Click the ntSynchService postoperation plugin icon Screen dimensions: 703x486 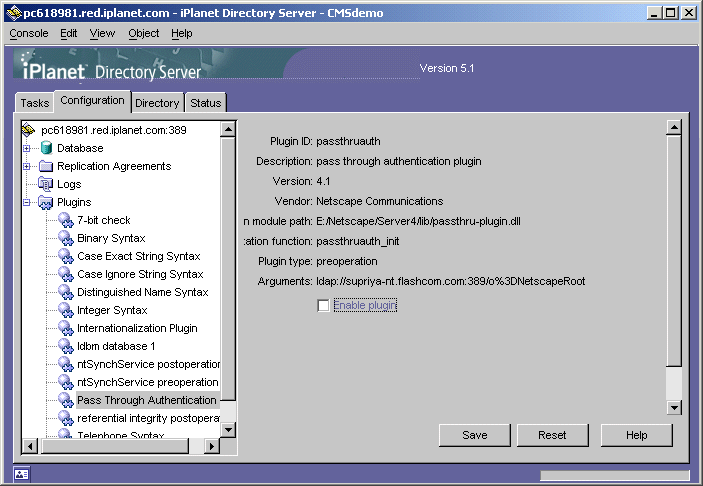click(66, 364)
